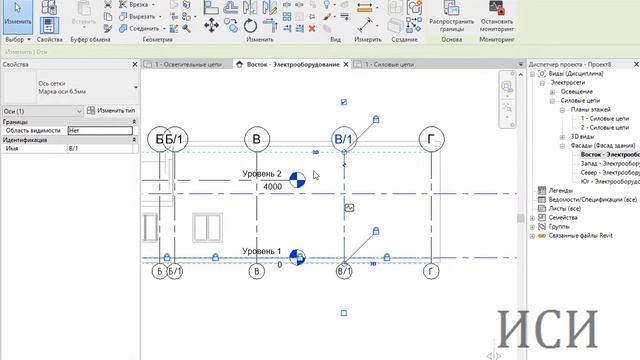640x360 pixels.
Task: Expand the Семейства node
Action: tap(532, 218)
